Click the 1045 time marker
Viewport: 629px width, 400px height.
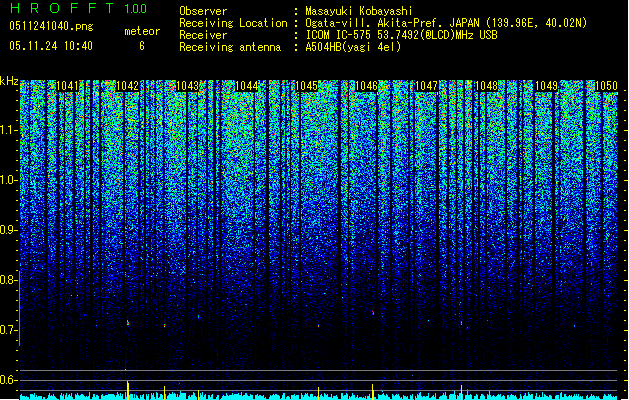pyautogui.click(x=306, y=86)
